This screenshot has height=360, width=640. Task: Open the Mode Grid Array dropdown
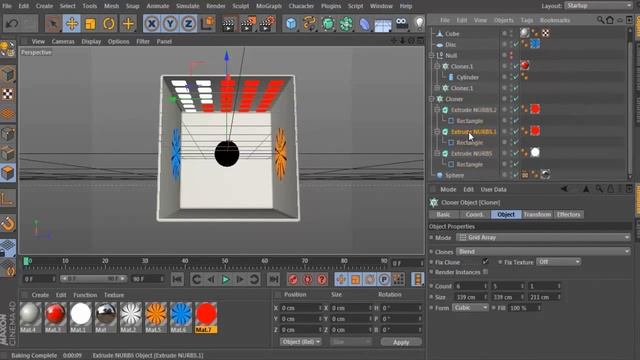543,237
